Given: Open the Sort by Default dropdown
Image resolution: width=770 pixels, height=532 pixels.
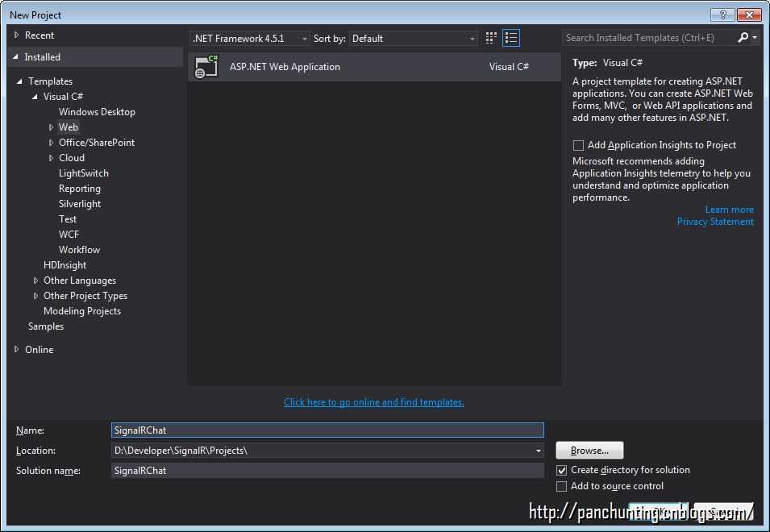Looking at the screenshot, I should (x=413, y=38).
